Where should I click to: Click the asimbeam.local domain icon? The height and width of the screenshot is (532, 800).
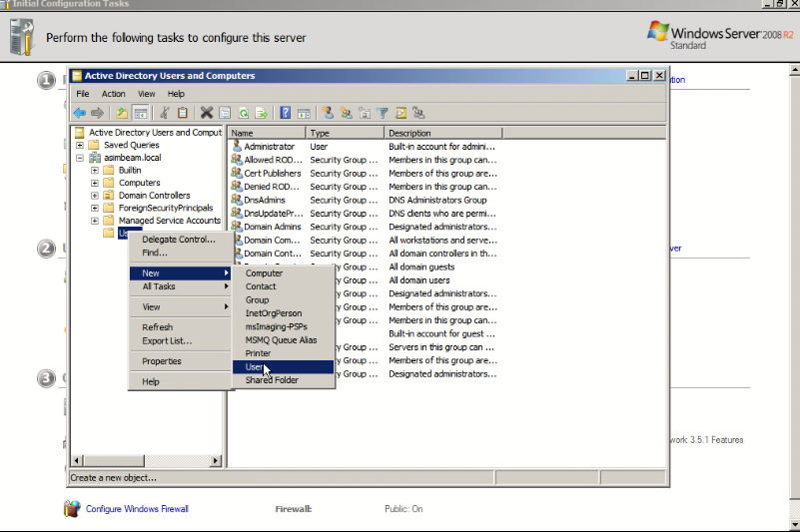95,157
